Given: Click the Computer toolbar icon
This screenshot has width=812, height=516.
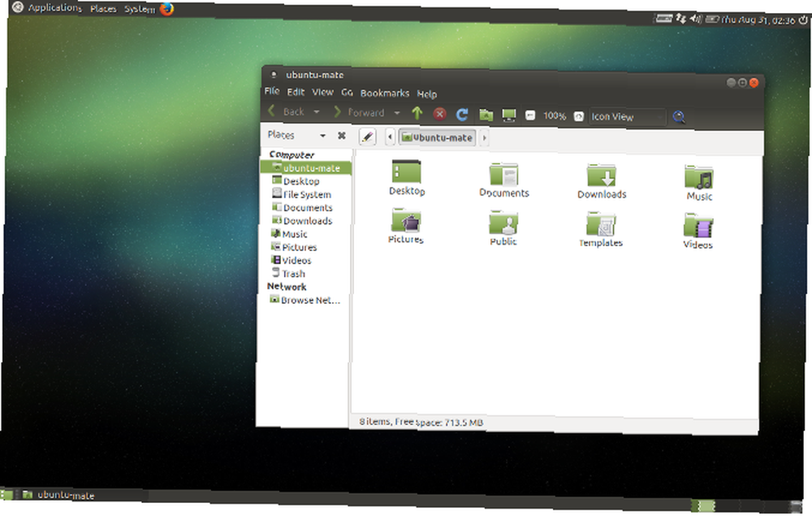Looking at the screenshot, I should [509, 115].
